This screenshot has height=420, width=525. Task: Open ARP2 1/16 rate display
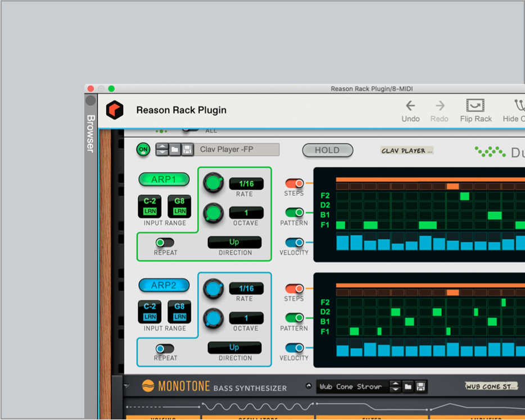pos(246,288)
